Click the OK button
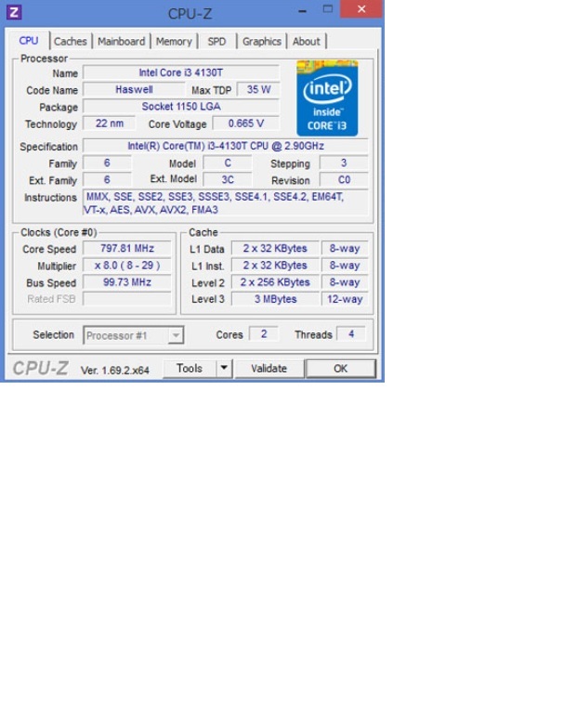Viewport: 577px width, 728px height. 340,369
